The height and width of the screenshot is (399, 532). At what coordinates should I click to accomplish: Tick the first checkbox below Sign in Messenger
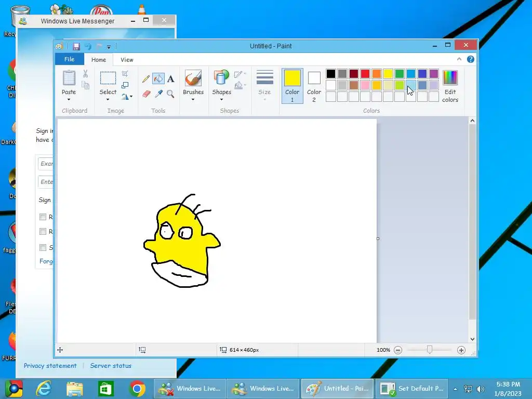tap(43, 217)
